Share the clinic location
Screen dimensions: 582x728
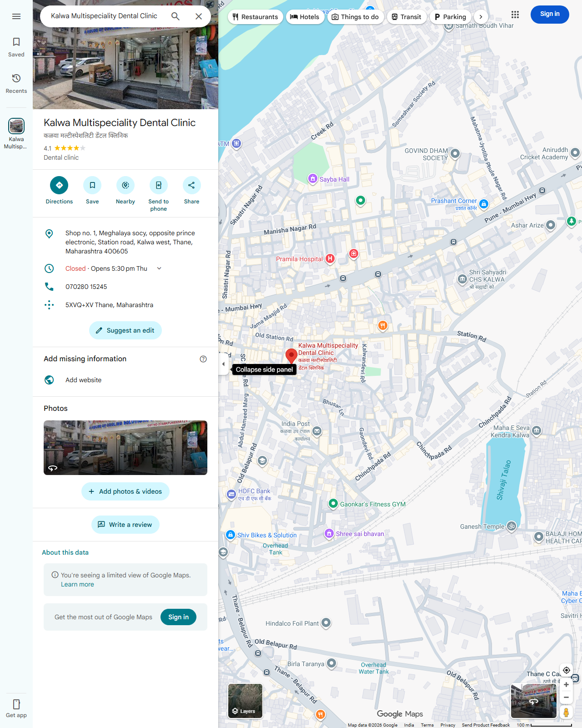pyautogui.click(x=191, y=190)
